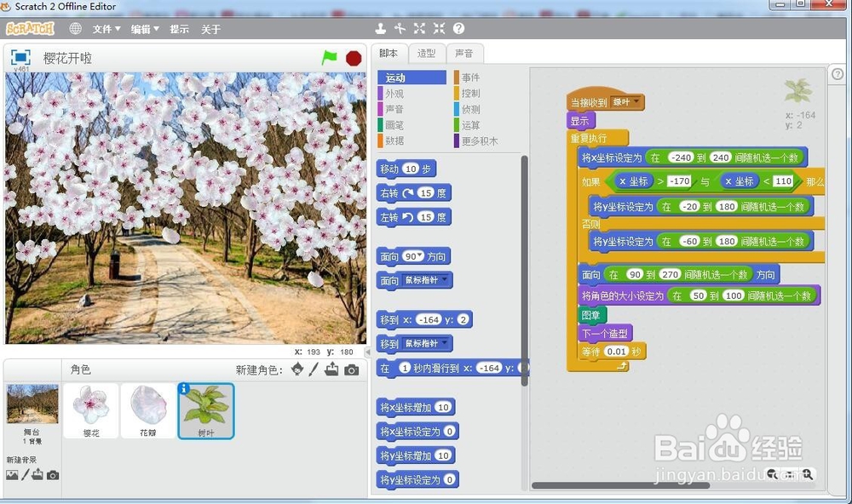Select the shrink sprite tool icon

[x=439, y=28]
